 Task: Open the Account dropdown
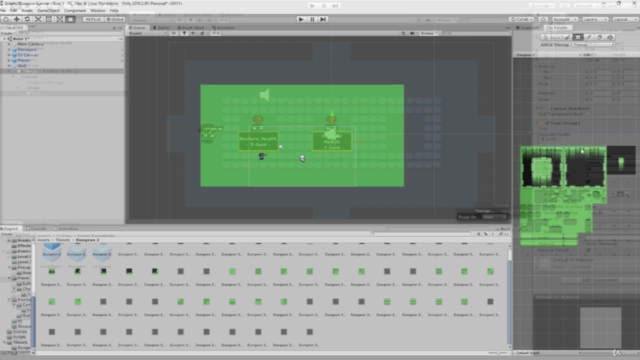tap(565, 19)
